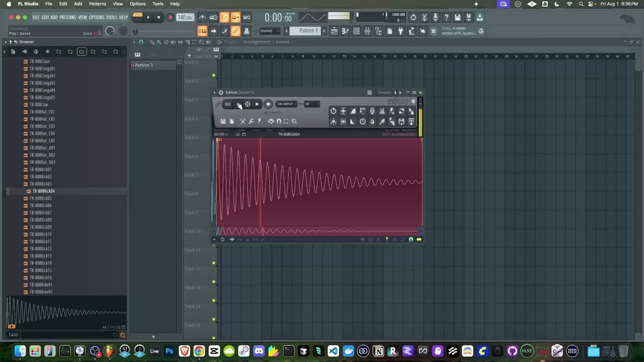Image resolution: width=644 pixels, height=362 pixels.
Task: Open the piano roll view icon
Action: 345,31
